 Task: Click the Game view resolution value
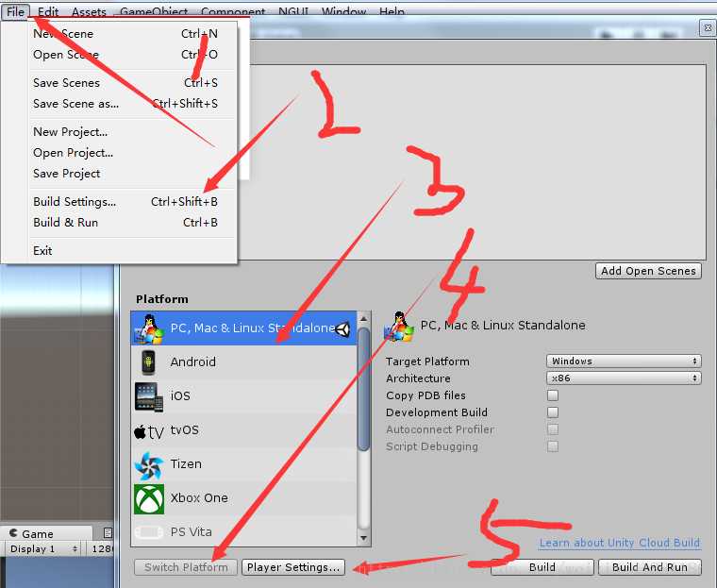click(x=103, y=548)
